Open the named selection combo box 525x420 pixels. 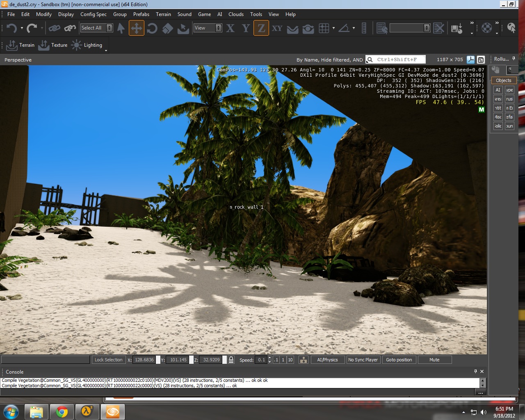pos(410,28)
